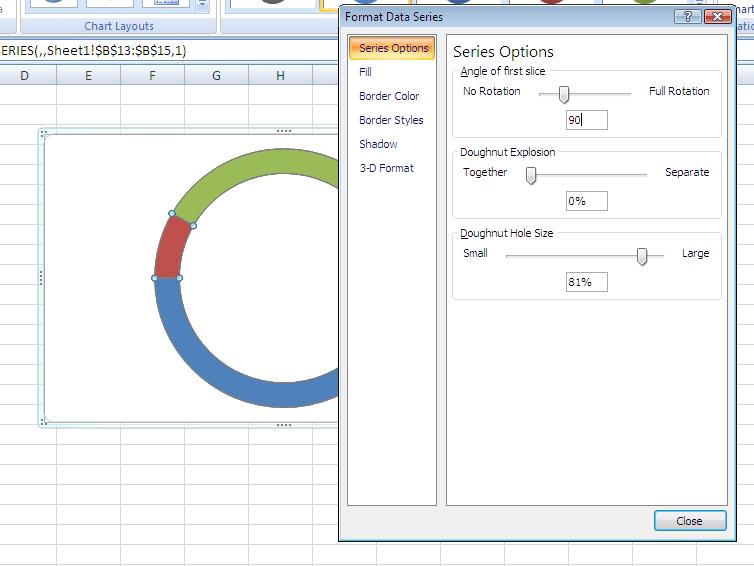754x566 pixels.
Task: Click the chart's top edge resize handle
Action: tap(284, 131)
